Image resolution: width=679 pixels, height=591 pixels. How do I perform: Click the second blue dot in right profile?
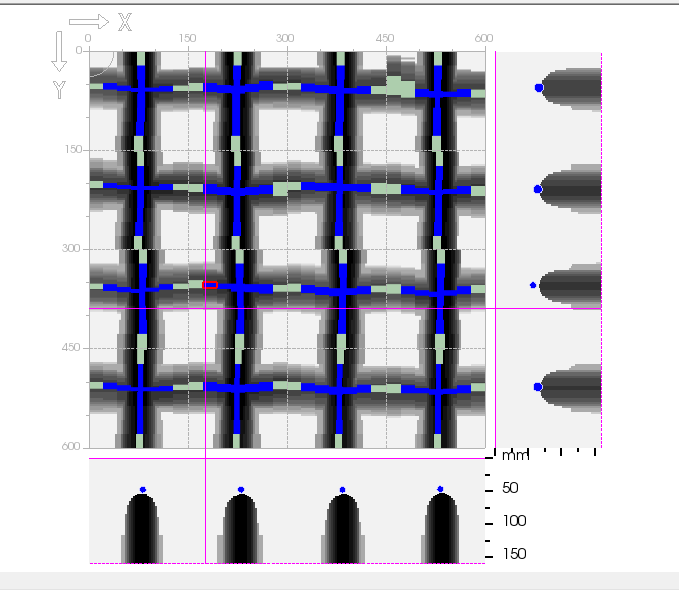pyautogui.click(x=538, y=188)
